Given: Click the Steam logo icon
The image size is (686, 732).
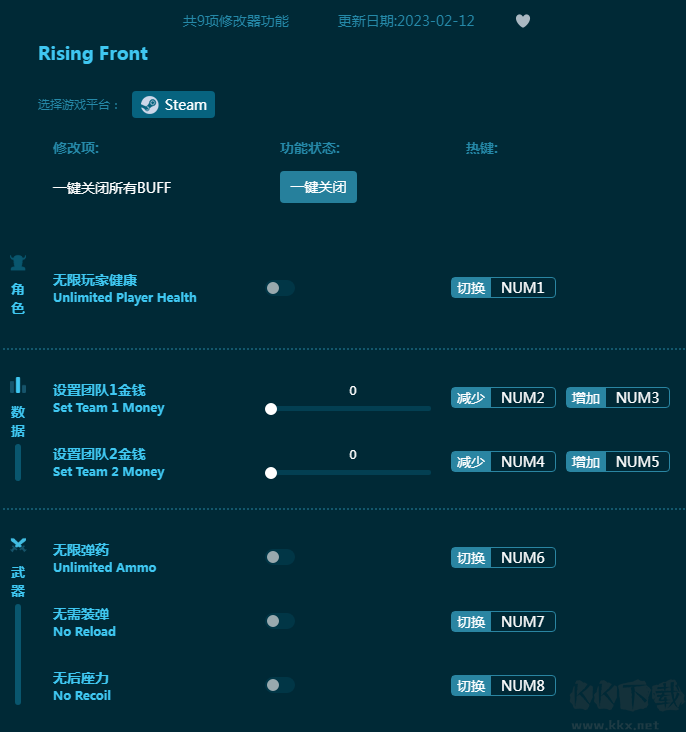Looking at the screenshot, I should 150,105.
